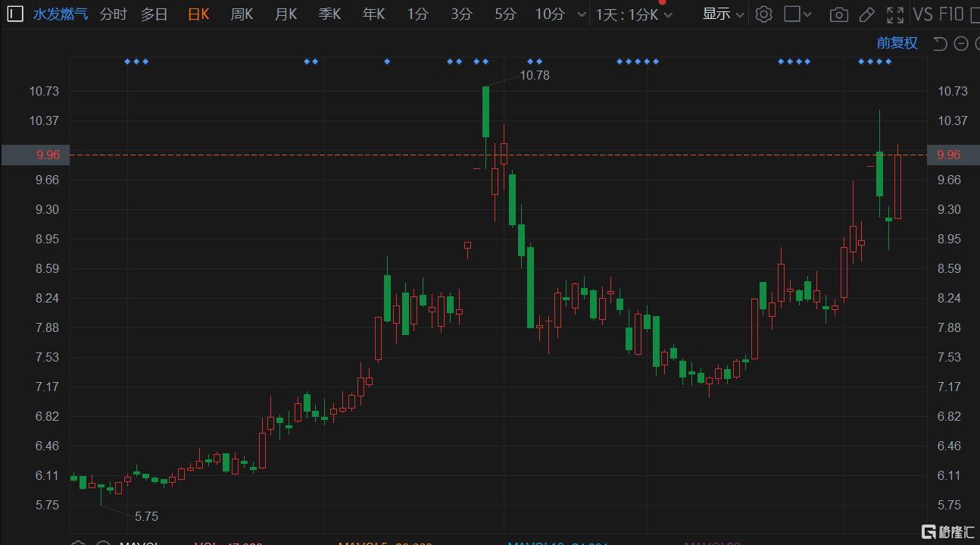This screenshot has width=980, height=545.
Task: Click the leftmost blue diamond event marker
Action: coord(127,61)
